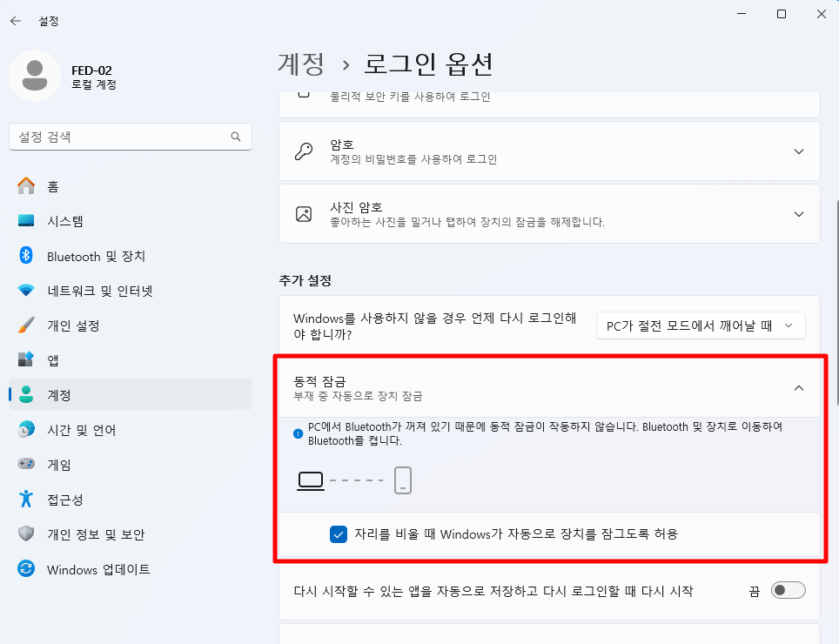
Task: Open 개인 정보 및 보안 page
Action: point(131,533)
